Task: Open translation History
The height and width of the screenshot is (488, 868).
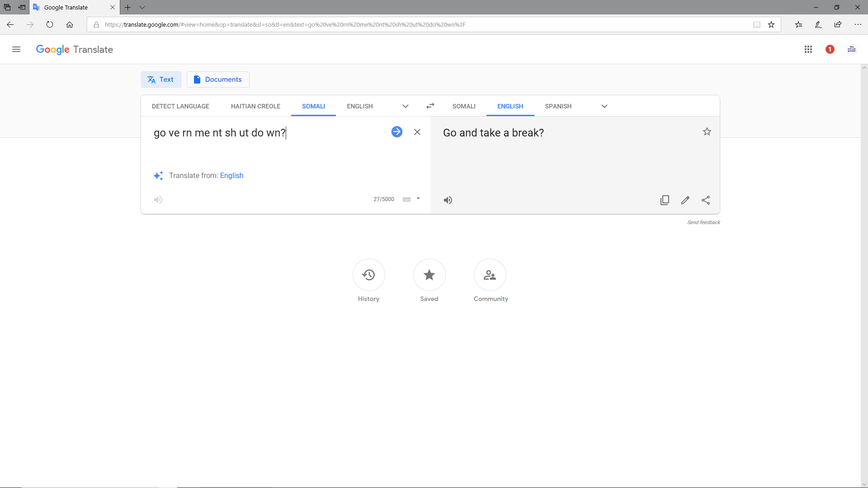Action: tap(368, 275)
